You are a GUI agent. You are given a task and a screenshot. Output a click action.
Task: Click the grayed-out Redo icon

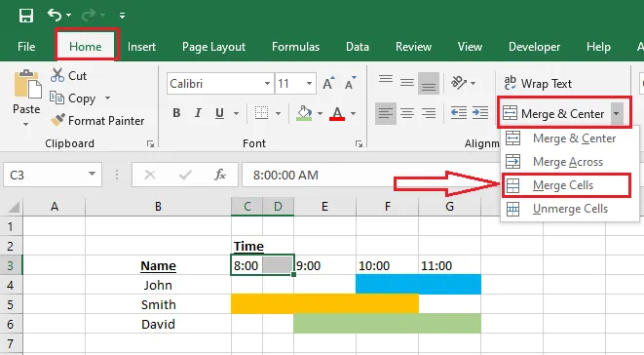pyautogui.click(x=89, y=16)
